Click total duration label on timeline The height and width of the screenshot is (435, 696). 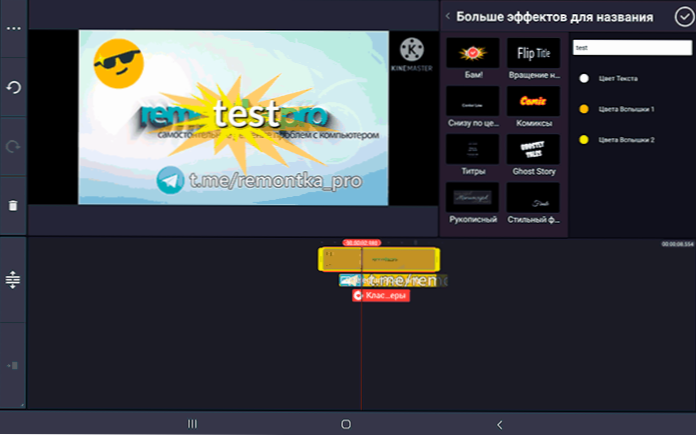click(677, 244)
